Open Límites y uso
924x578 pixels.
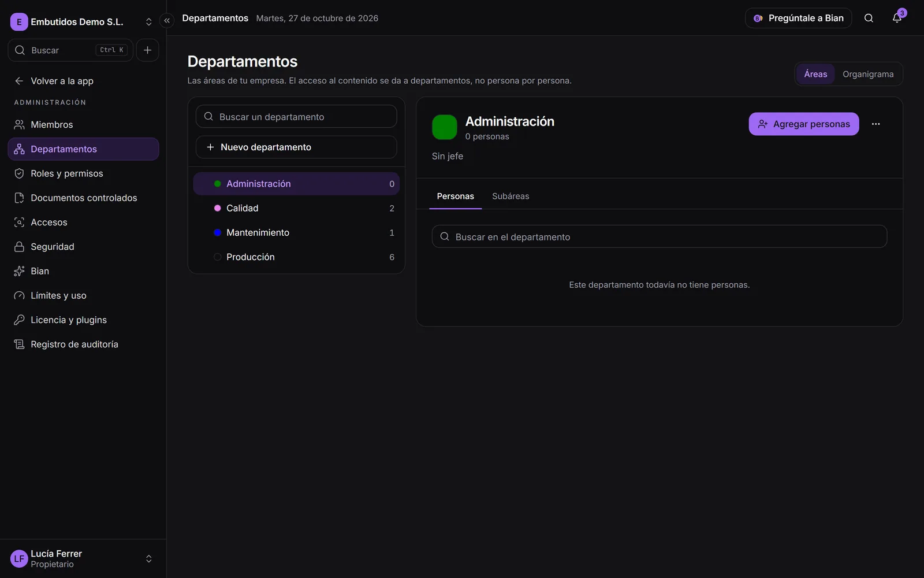83,295
